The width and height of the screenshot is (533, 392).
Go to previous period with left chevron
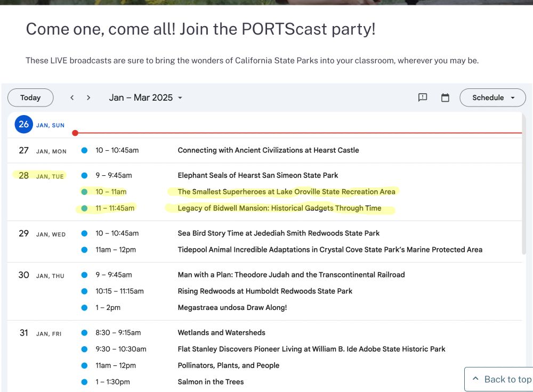click(72, 98)
